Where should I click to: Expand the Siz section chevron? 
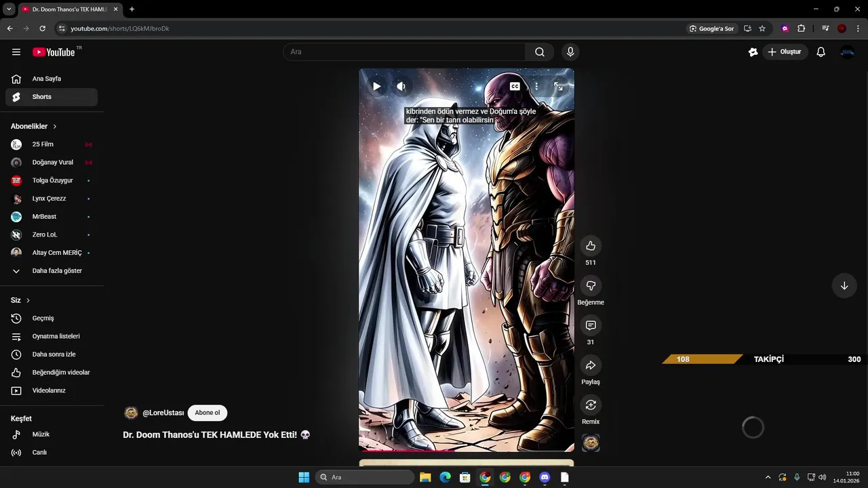coord(28,300)
